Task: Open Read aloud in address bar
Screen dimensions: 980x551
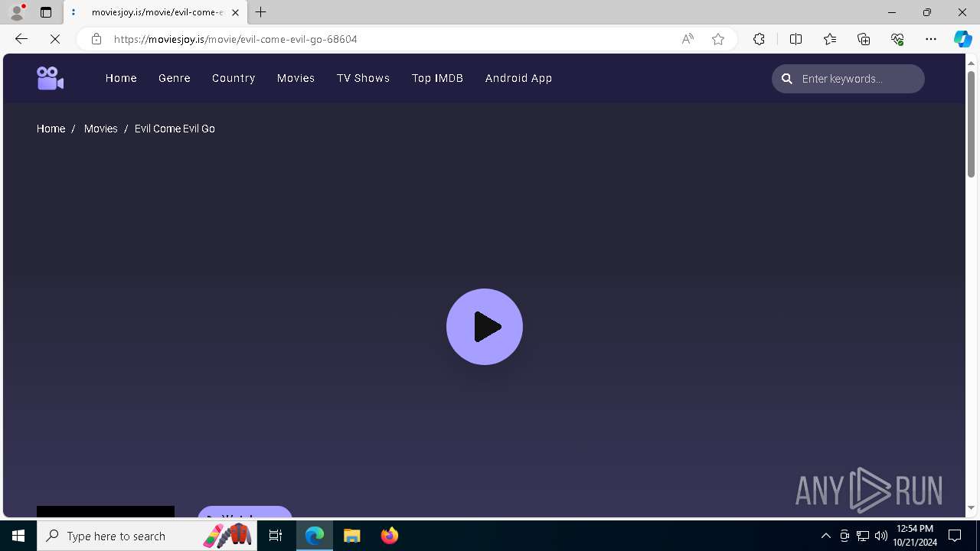Action: click(688, 39)
